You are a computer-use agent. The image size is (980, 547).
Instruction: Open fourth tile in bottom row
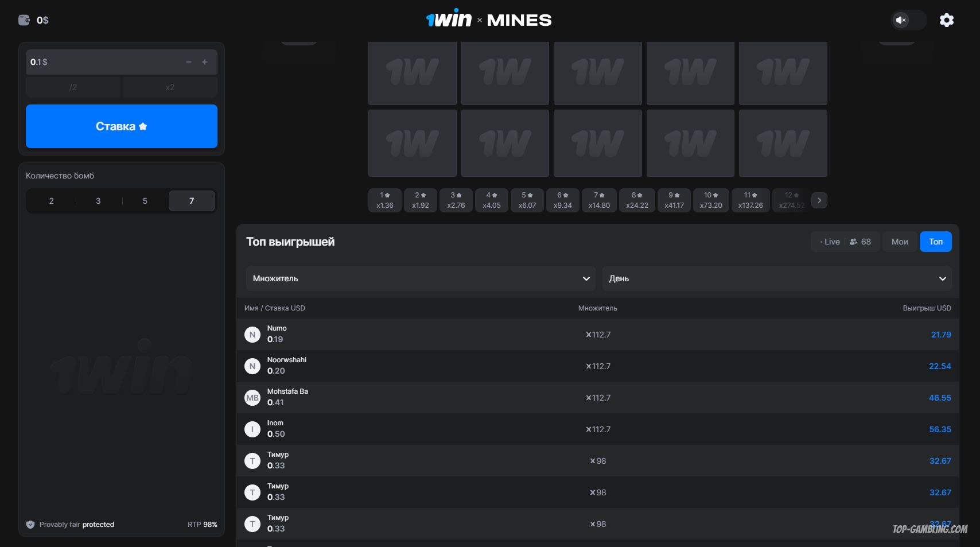tap(690, 143)
